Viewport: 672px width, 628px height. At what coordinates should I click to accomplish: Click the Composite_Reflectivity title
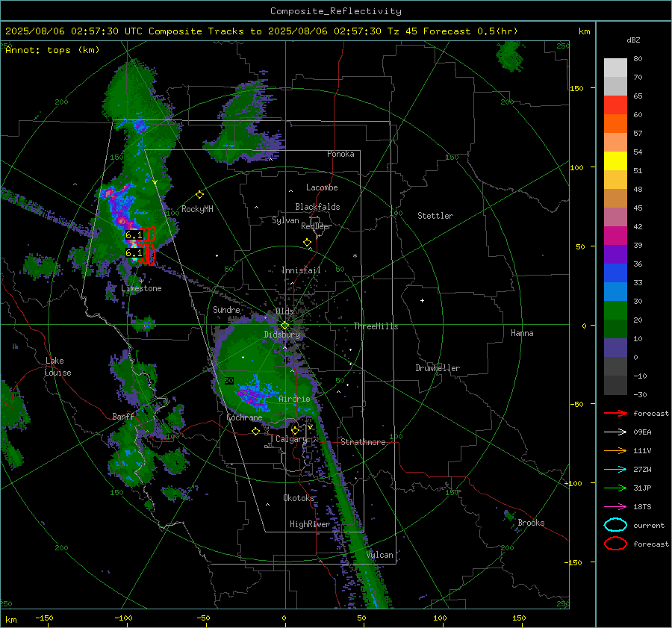(x=335, y=11)
